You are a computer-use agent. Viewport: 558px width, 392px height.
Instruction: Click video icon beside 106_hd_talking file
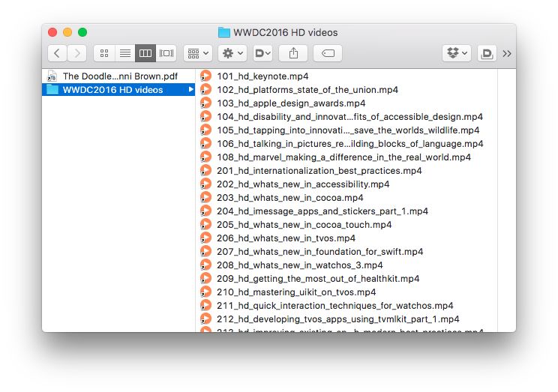click(x=205, y=144)
